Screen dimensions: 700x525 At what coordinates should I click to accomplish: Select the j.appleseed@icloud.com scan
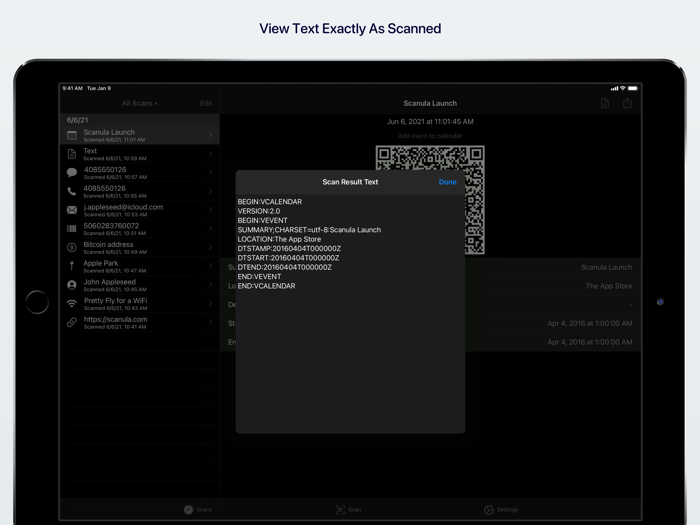point(139,210)
